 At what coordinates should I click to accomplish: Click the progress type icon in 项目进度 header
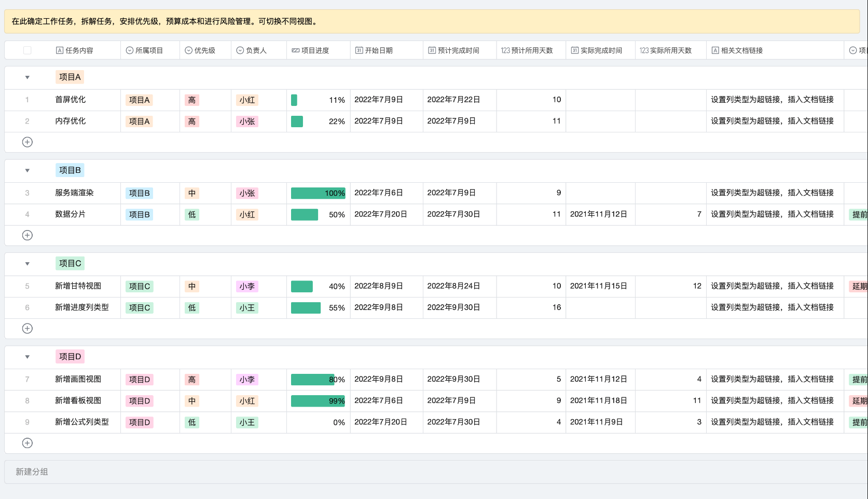point(295,50)
